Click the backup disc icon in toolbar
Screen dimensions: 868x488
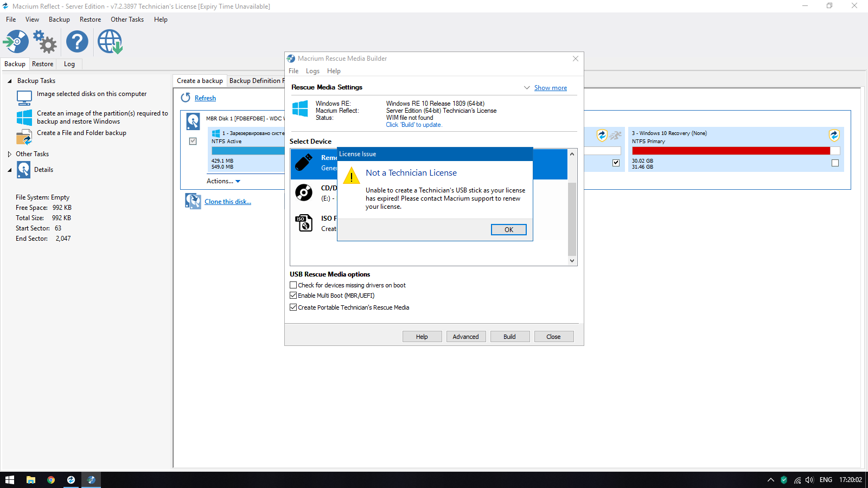click(x=16, y=42)
